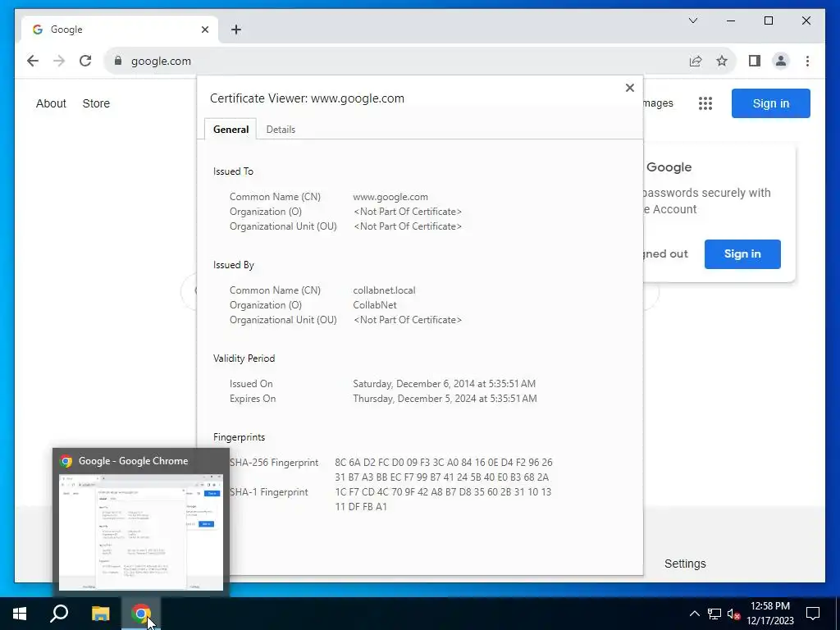The image size is (840, 630).
Task: Share this page via the share icon
Action: (x=696, y=61)
